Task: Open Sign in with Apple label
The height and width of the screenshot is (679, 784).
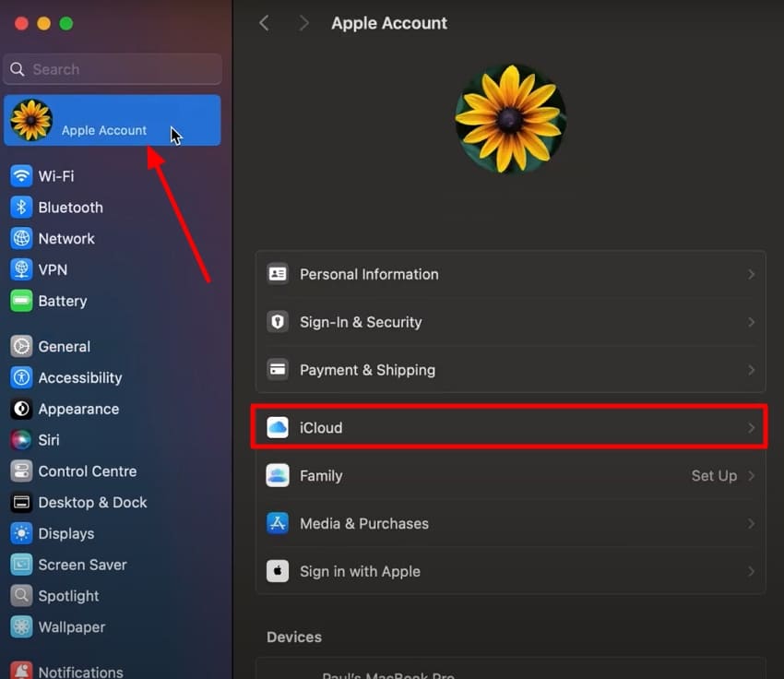Action: [x=360, y=571]
